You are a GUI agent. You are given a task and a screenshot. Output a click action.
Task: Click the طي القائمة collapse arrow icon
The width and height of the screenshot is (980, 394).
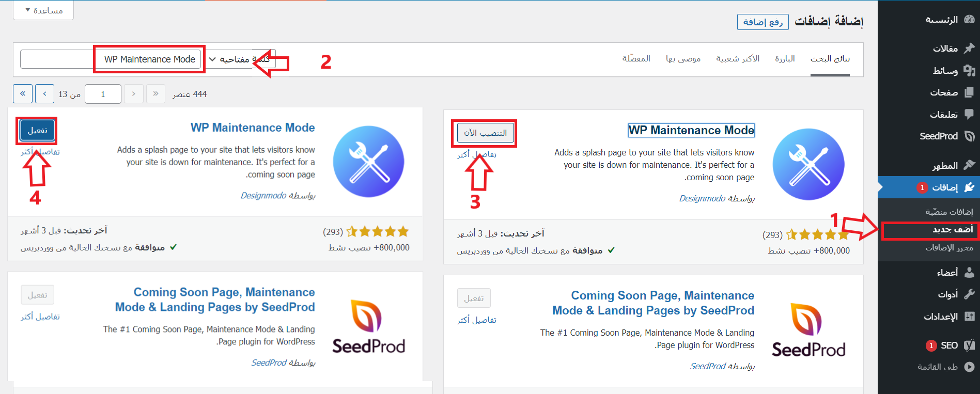pos(969,367)
